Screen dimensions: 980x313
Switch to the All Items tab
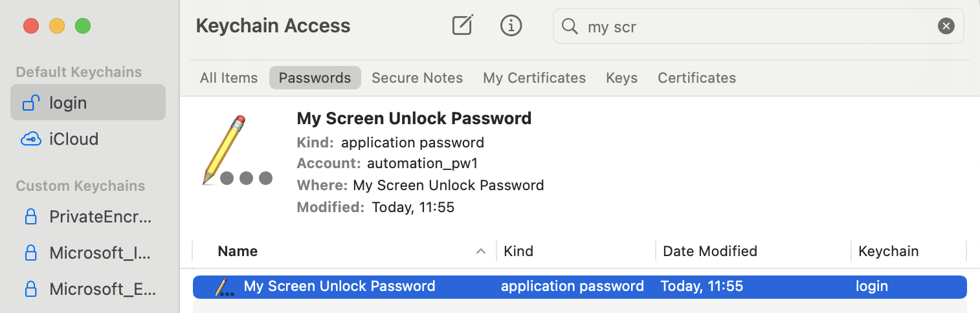click(x=228, y=78)
